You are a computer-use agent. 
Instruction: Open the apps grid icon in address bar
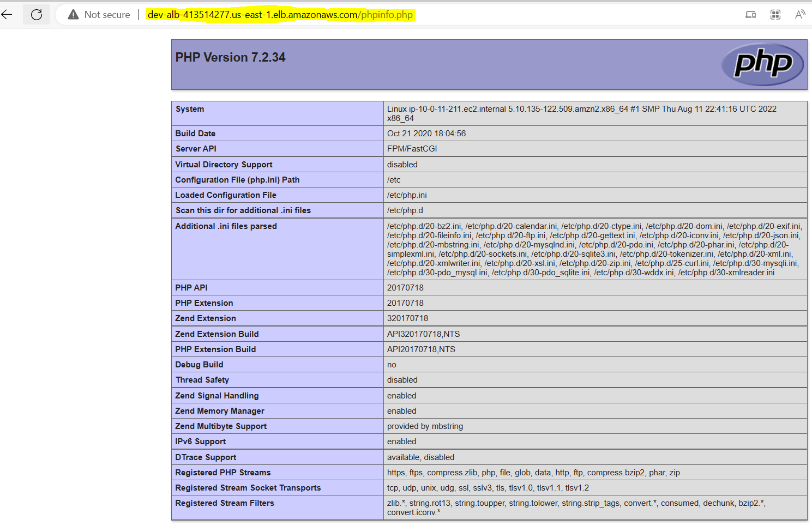point(775,15)
